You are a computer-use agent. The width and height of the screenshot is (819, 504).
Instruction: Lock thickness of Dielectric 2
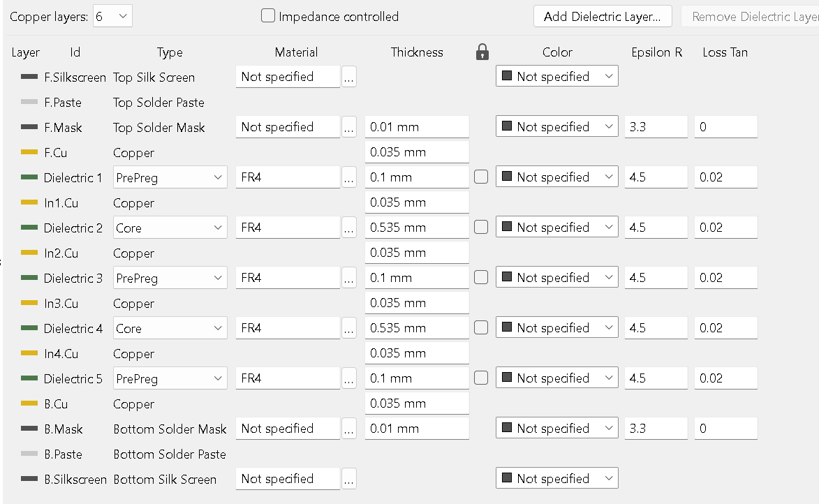pyautogui.click(x=481, y=227)
